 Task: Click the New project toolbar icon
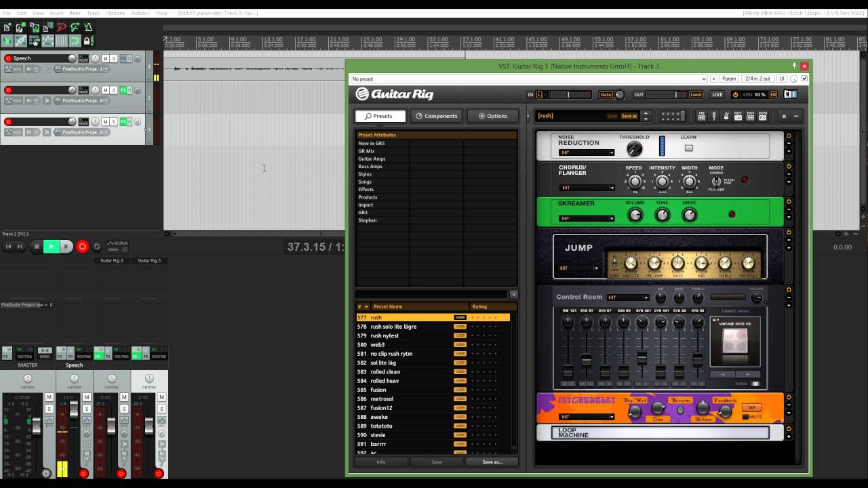(7, 28)
